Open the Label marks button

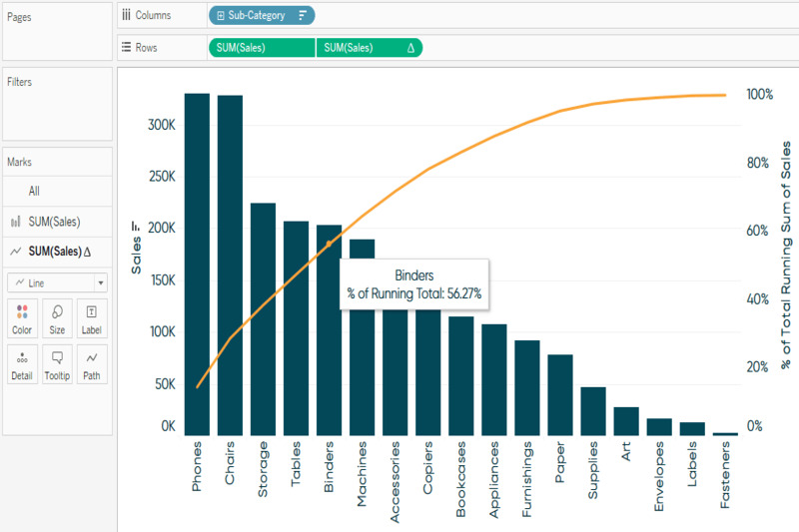tap(91, 317)
